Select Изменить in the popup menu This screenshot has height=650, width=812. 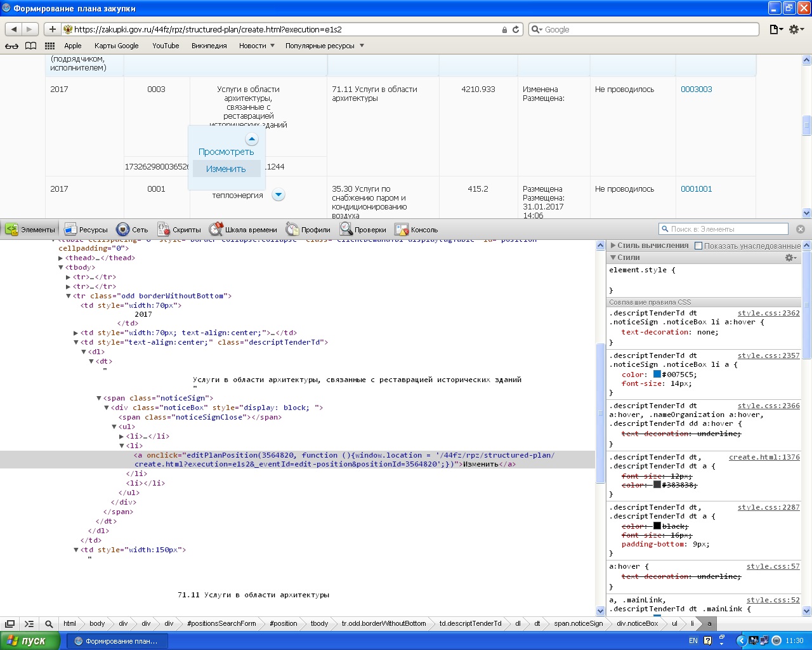point(226,169)
